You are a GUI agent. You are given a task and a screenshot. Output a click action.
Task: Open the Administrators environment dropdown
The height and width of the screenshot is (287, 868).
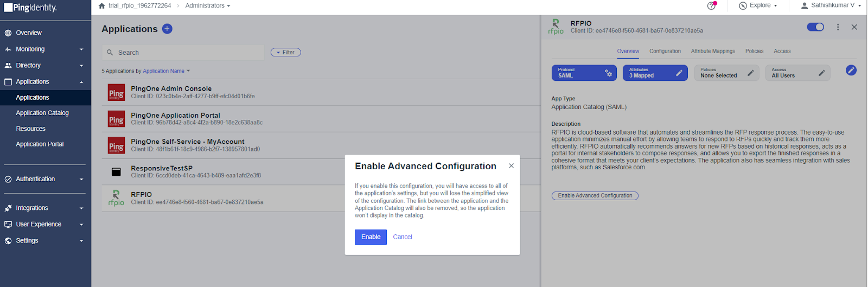pyautogui.click(x=208, y=6)
